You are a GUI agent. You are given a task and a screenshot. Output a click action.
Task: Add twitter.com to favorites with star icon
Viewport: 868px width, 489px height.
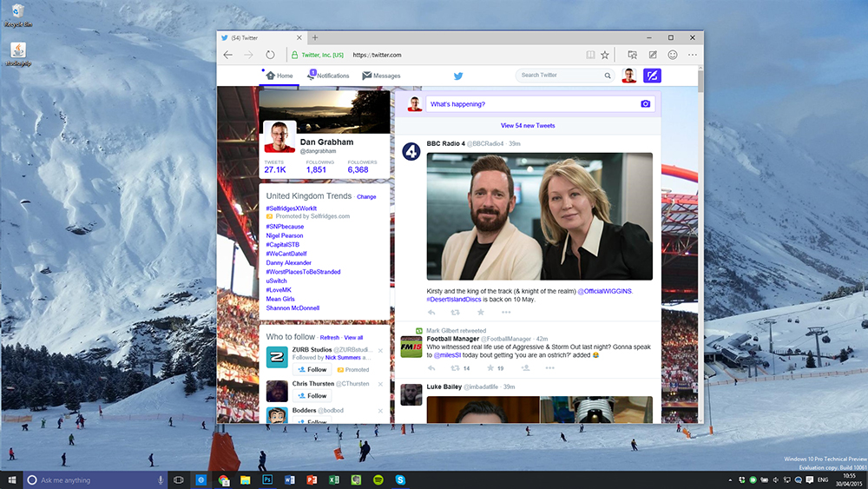605,55
